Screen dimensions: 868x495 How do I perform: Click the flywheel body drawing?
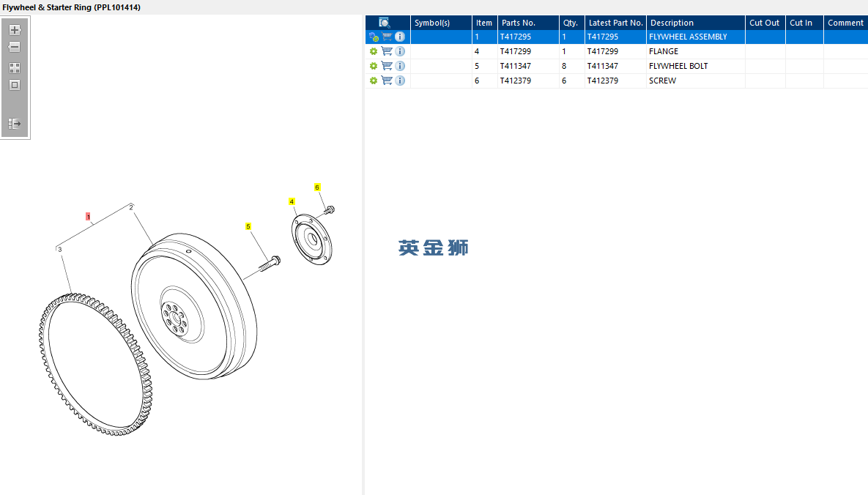tap(194, 306)
